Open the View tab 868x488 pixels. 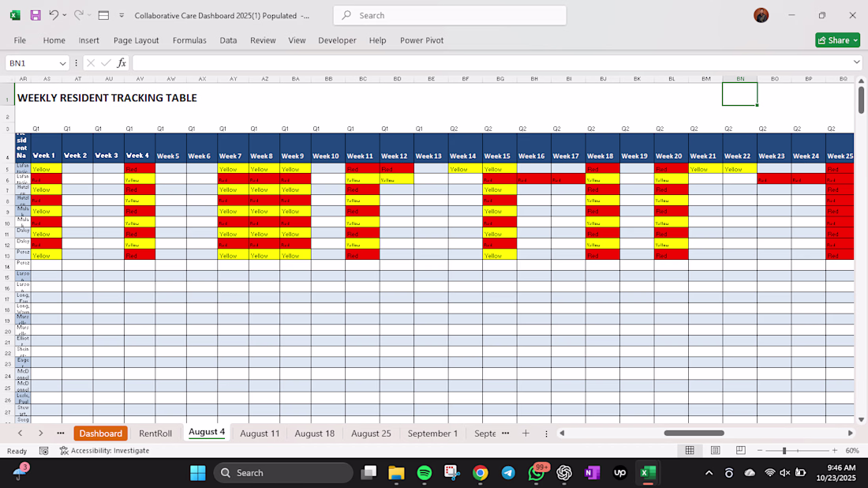pos(297,40)
